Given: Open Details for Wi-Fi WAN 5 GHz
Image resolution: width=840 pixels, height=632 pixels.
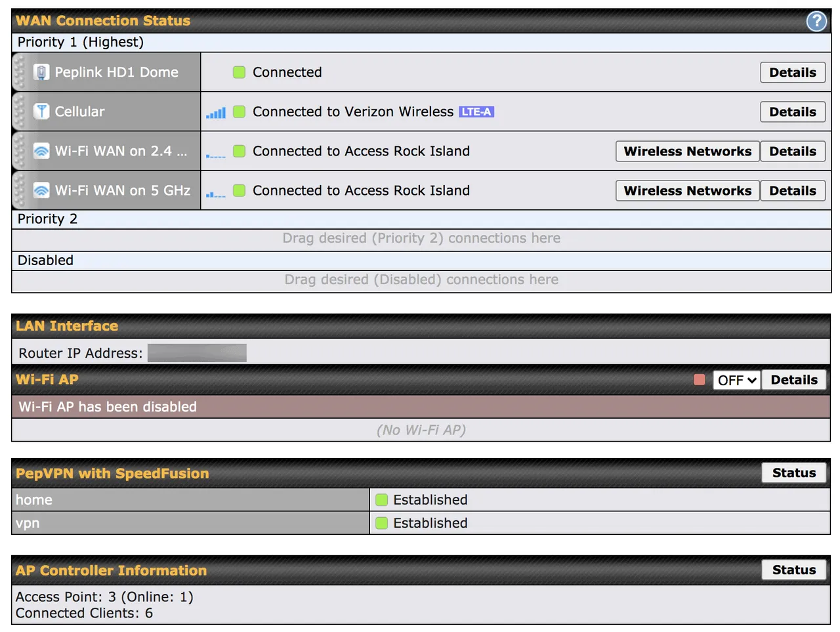Looking at the screenshot, I should pyautogui.click(x=792, y=190).
